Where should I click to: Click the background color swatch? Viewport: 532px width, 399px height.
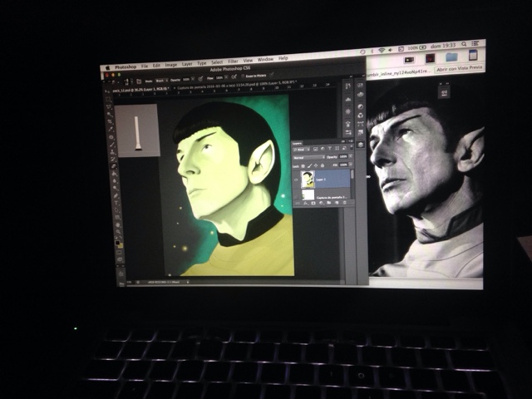(x=121, y=246)
